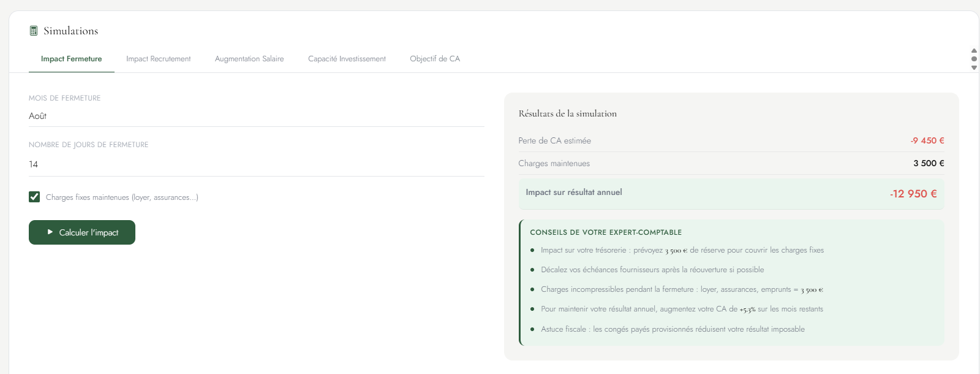Click the nombre de jours de fermeture field

(x=256, y=164)
